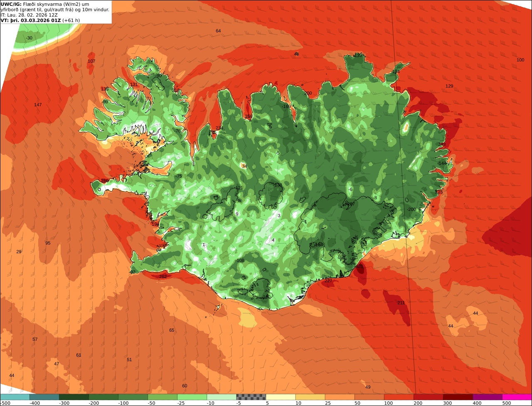Click the map value '121' in the interior
Viewport: 532px width, 406px height.
(239, 188)
